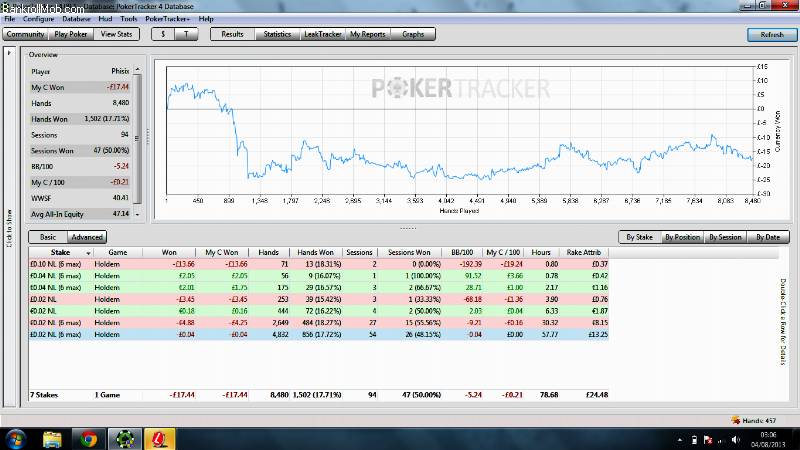Sort by the Sessions column header
The height and width of the screenshot is (450, 800).
(x=359, y=253)
